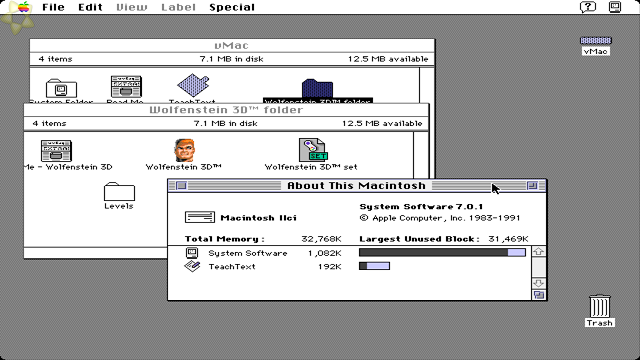Select the Read Me - Wolfenstein 3D document icon
640x360 pixels.
coord(56,151)
